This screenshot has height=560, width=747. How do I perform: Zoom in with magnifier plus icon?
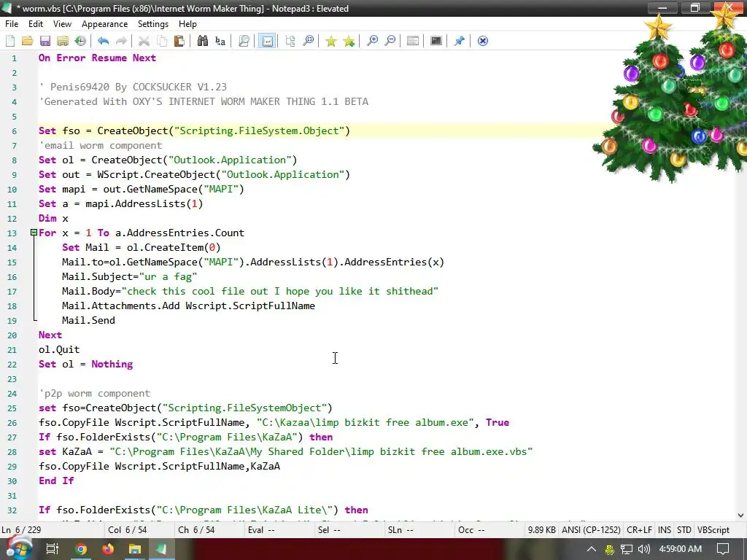click(x=372, y=41)
